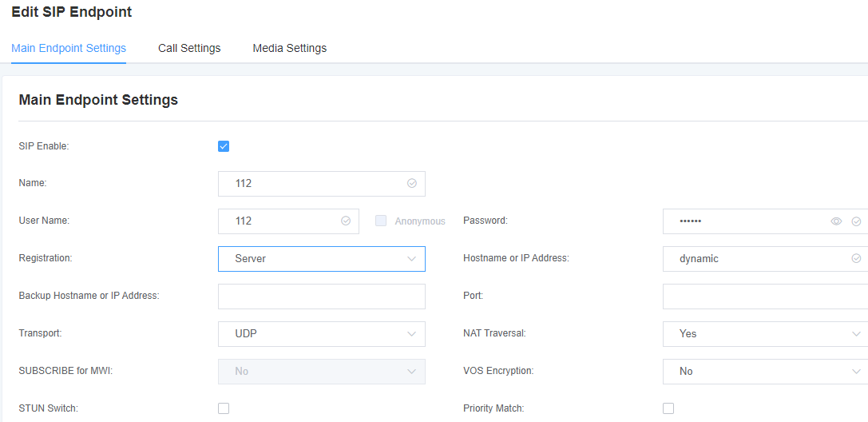The height and width of the screenshot is (422, 868).
Task: Open the VOS Encryption dropdown
Action: click(x=765, y=372)
